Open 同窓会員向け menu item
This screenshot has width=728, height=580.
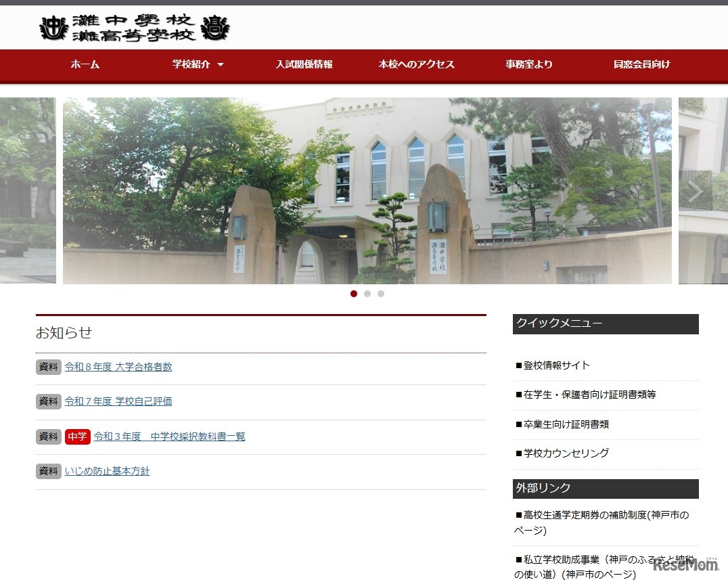click(641, 64)
